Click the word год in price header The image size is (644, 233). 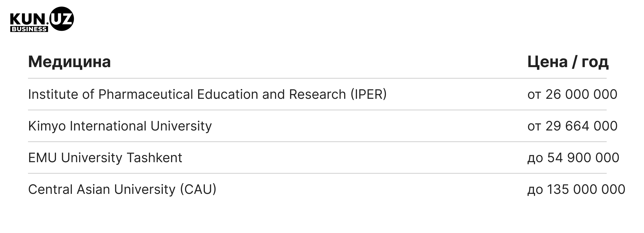(x=595, y=62)
